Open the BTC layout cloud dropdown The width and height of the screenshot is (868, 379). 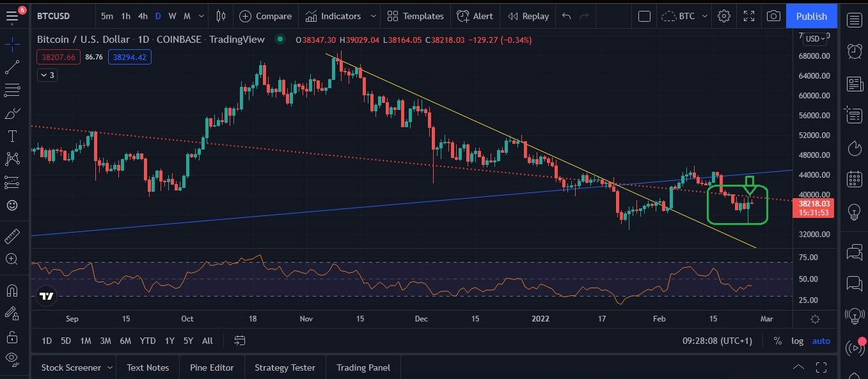(x=685, y=16)
